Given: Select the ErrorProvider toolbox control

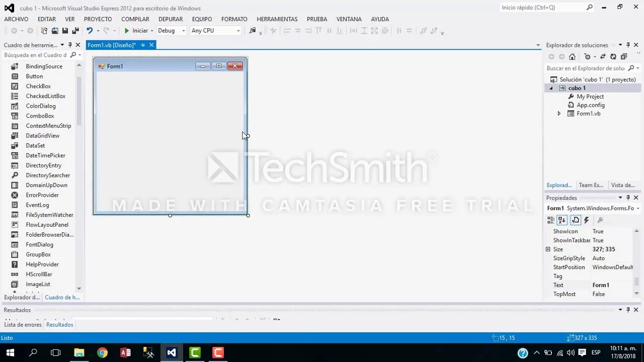Looking at the screenshot, I should 42,195.
